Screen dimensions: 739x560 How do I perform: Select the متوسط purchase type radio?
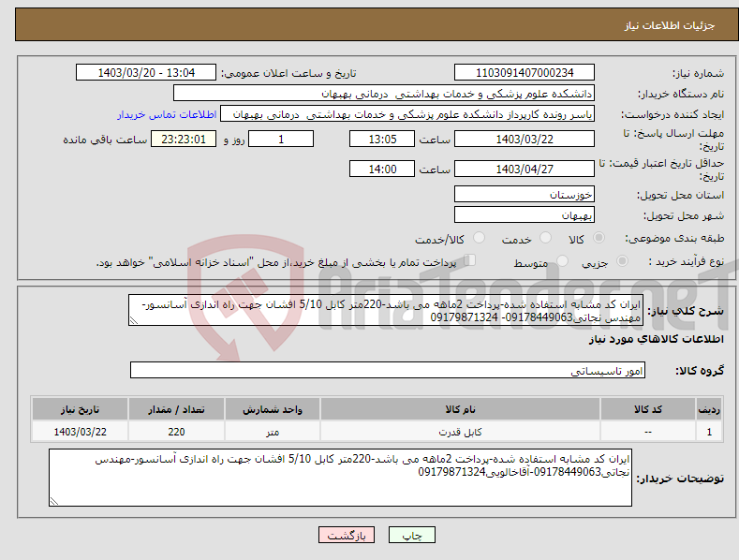tap(562, 260)
